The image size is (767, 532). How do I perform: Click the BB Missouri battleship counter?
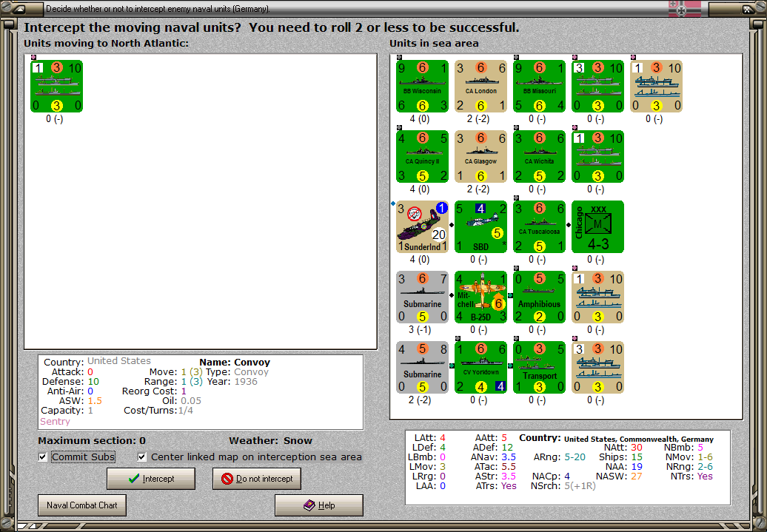(539, 86)
